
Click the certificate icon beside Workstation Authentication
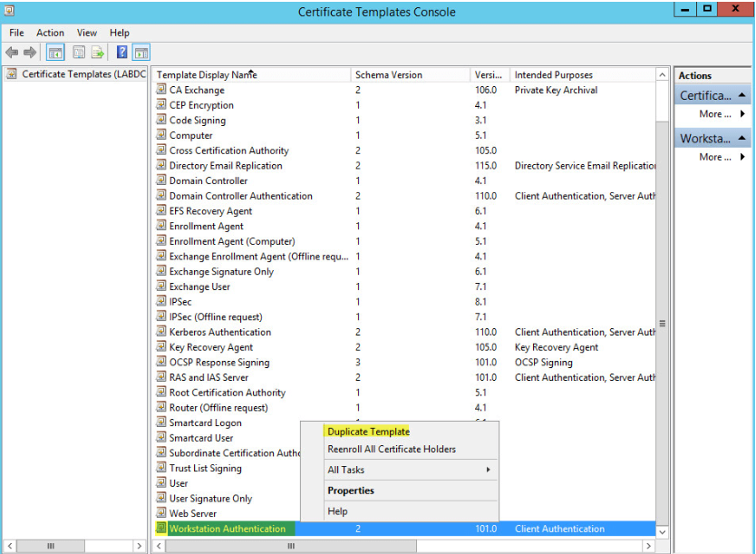point(163,529)
